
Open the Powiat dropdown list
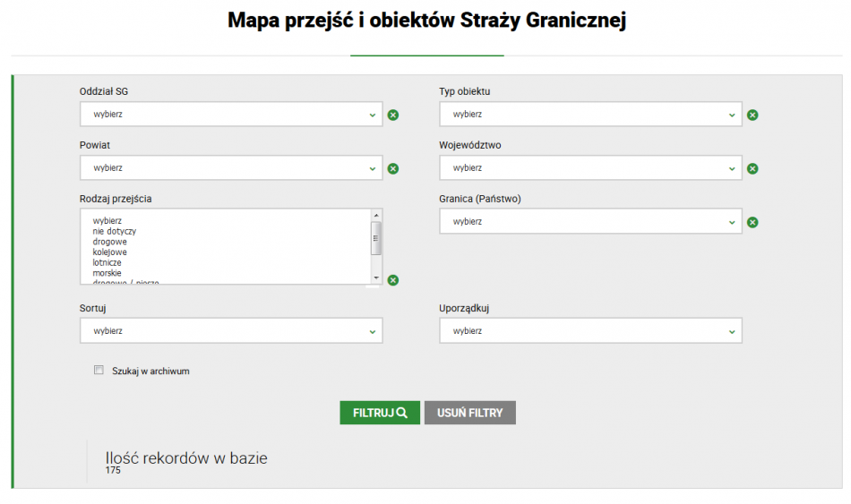[x=231, y=168]
